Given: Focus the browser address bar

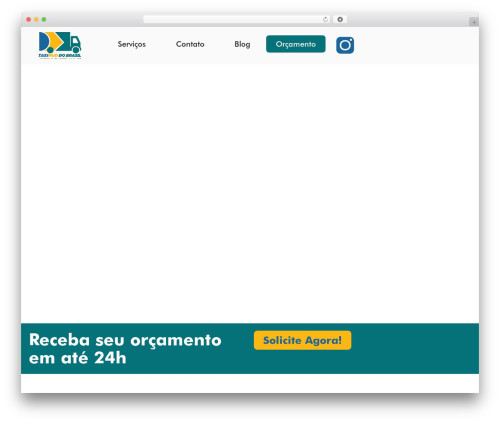Looking at the screenshot, I should (236, 20).
